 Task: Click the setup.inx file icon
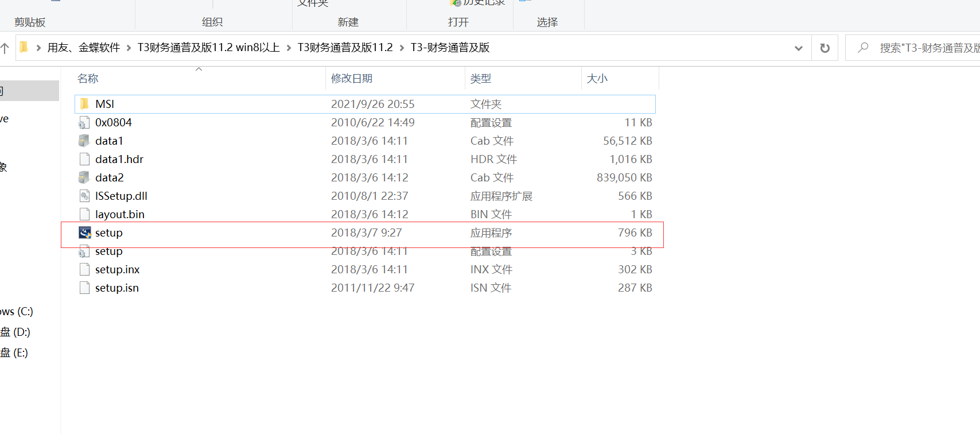pos(84,269)
